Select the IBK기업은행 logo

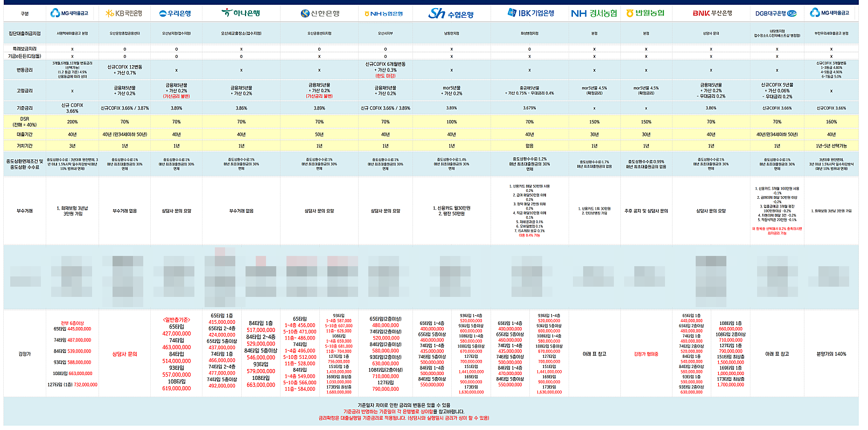tap(531, 13)
